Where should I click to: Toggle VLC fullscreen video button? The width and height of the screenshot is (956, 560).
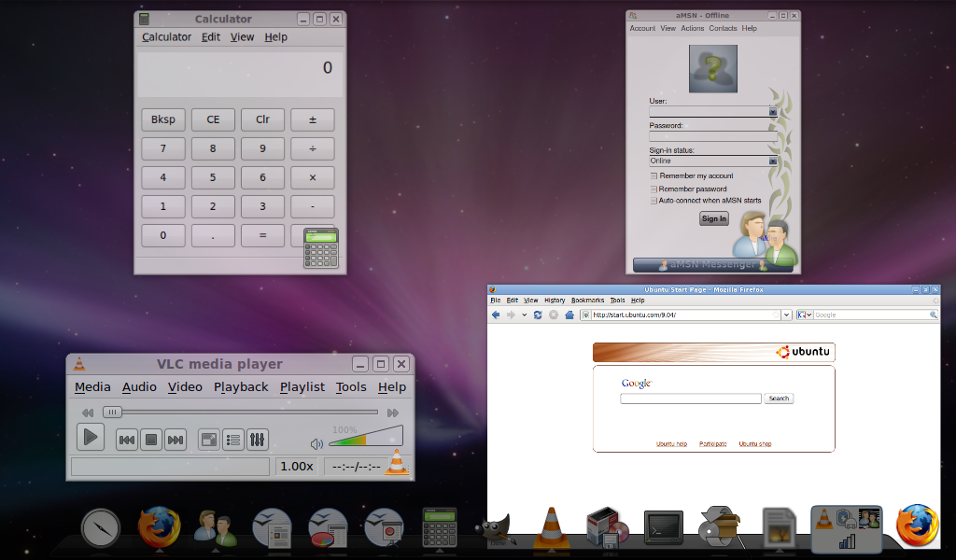(209, 440)
